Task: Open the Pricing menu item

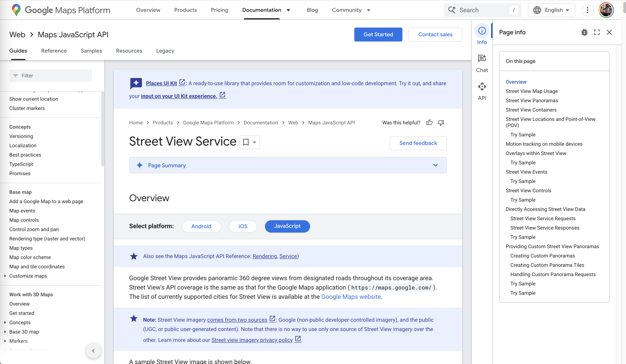Action: 219,10
